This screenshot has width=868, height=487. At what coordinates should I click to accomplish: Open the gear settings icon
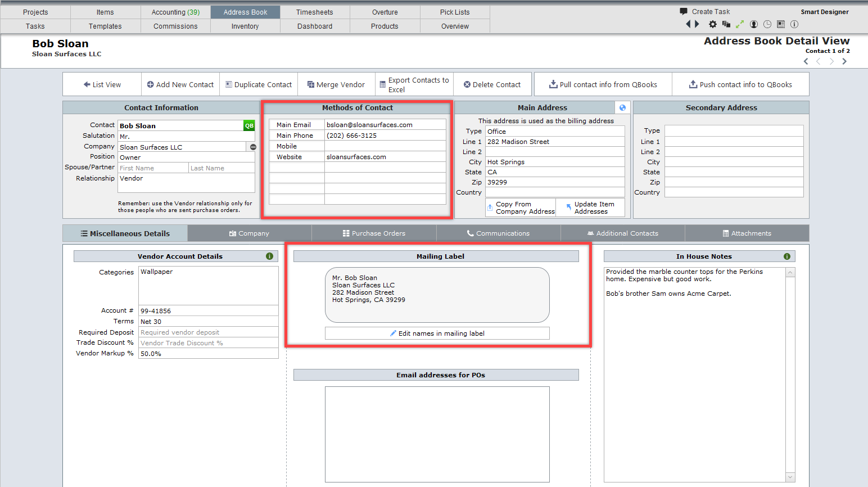pos(713,24)
